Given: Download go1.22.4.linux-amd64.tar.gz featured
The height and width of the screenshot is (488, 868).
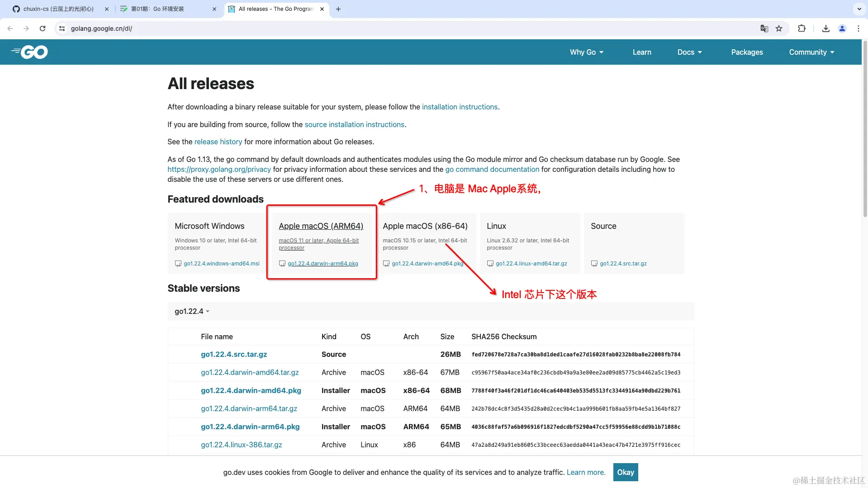Looking at the screenshot, I should tap(531, 264).
